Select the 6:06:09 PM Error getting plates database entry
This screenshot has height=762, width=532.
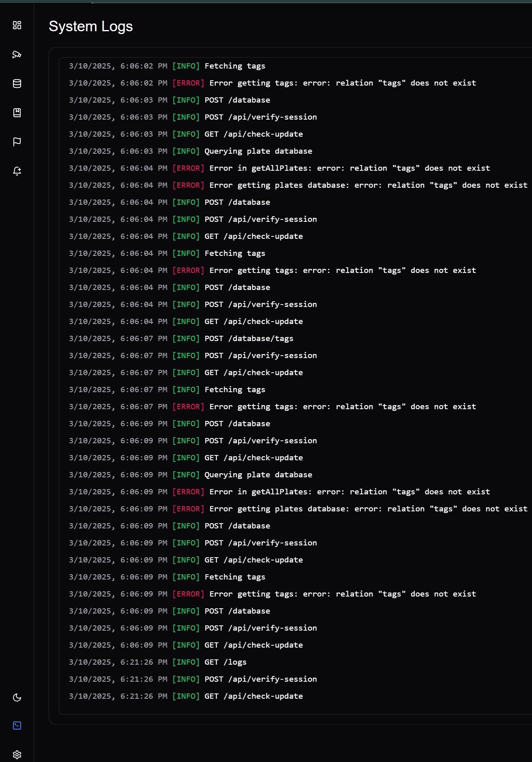[x=368, y=509]
